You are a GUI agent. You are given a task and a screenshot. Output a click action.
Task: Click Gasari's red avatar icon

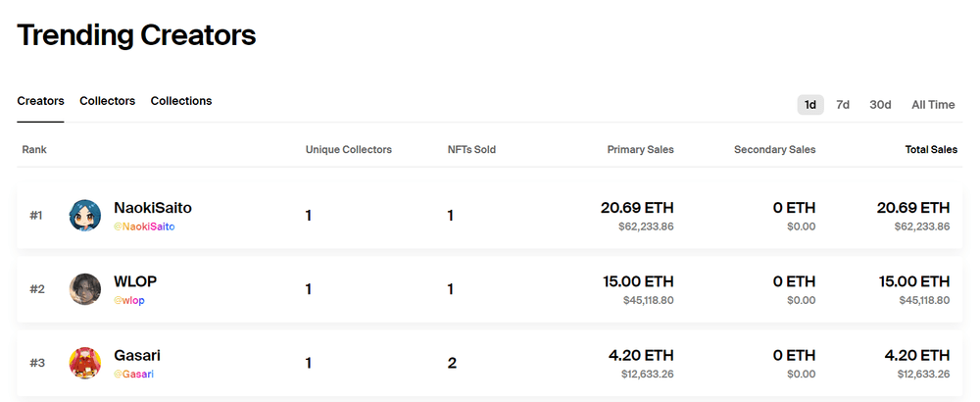click(85, 363)
